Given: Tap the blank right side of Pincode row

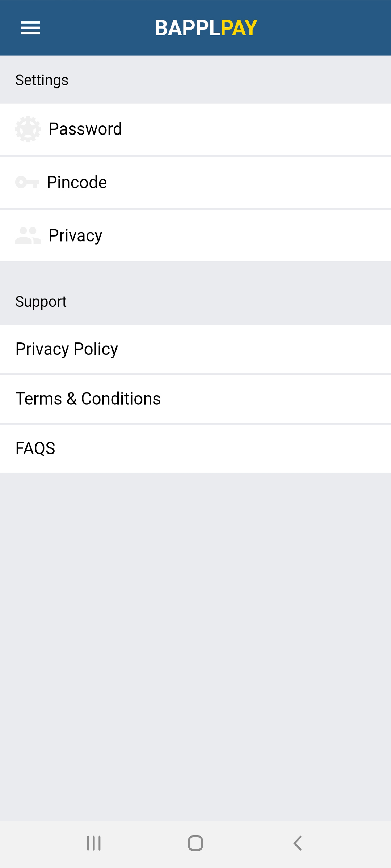Looking at the screenshot, I should pyautogui.click(x=290, y=182).
